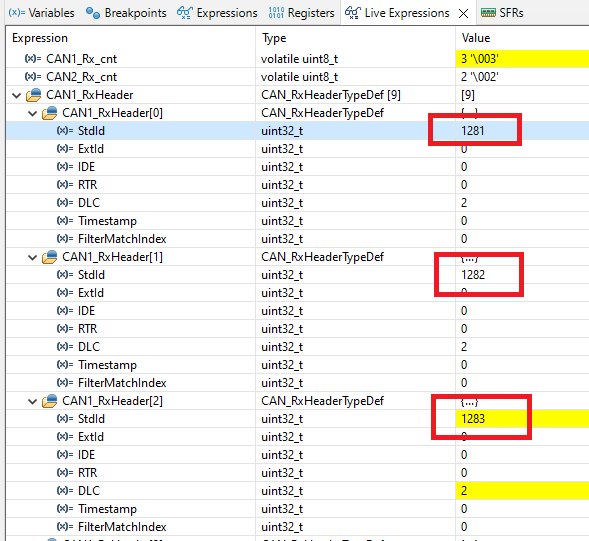This screenshot has height=541, width=589.
Task: Collapse the CAN1_RxHeader array node
Action: click(16, 95)
